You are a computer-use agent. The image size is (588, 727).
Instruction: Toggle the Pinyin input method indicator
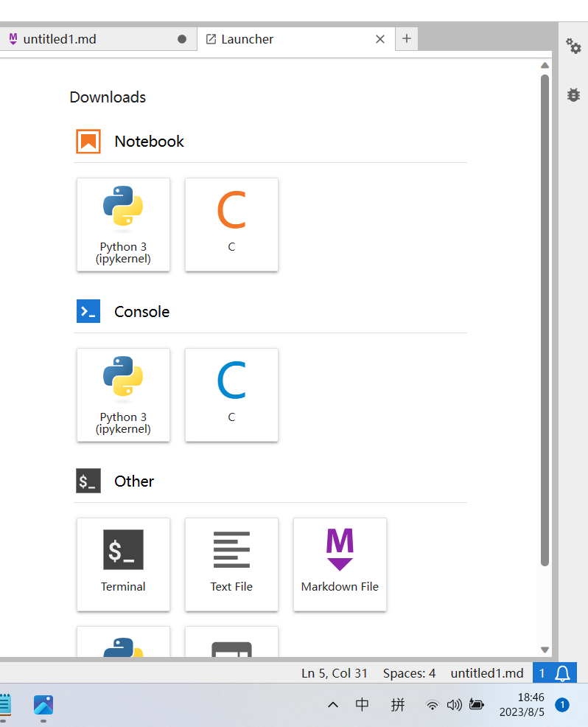click(398, 704)
